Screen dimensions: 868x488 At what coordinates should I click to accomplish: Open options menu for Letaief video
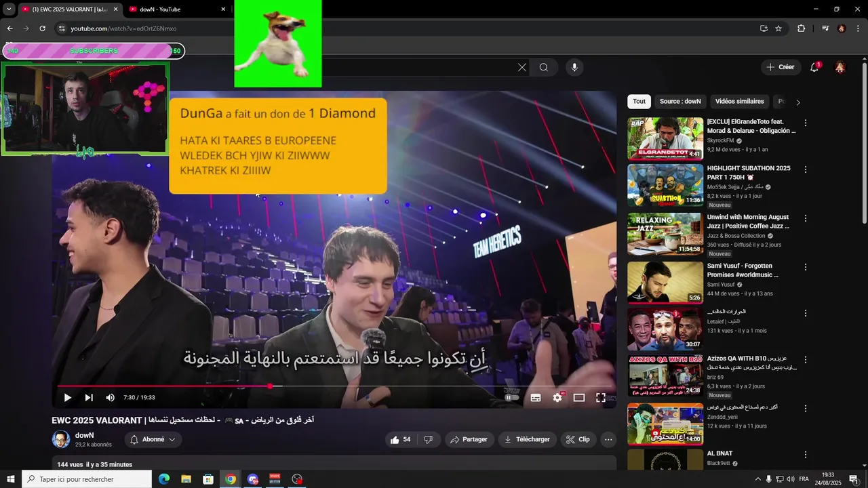pyautogui.click(x=806, y=313)
